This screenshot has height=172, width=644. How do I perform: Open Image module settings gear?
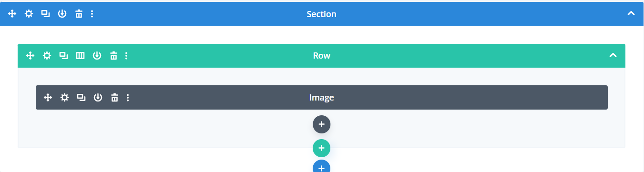[x=64, y=98]
